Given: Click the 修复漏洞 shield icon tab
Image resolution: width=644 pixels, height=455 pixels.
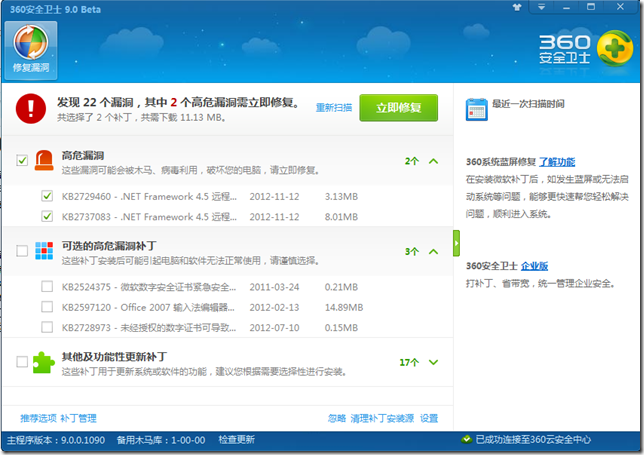Looking at the screenshot, I should coord(31,48).
